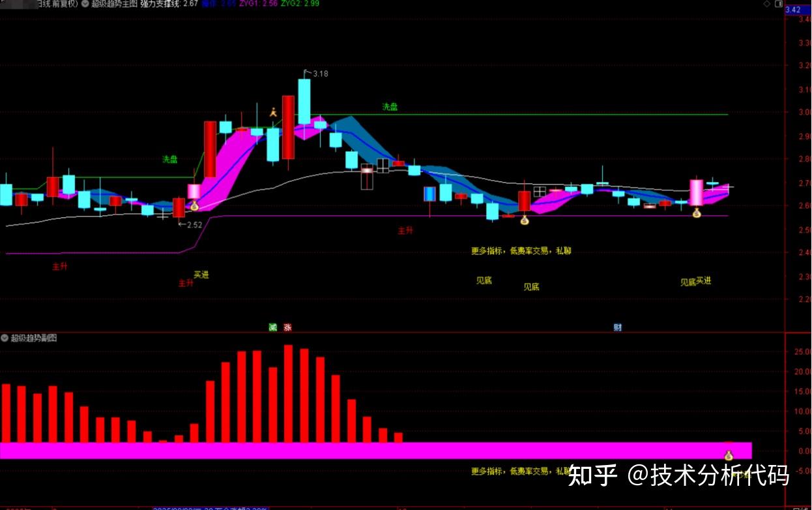Click the ZYG2 2.99 indicator value
Viewport: 812px width, 510px height.
[301, 4]
